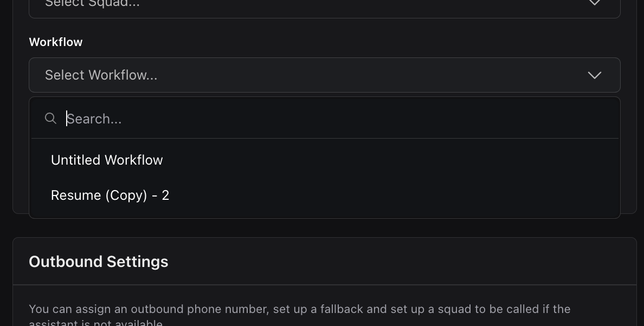Click the "Select Squad..." placeholder text
The height and width of the screenshot is (326, 644).
click(92, 4)
